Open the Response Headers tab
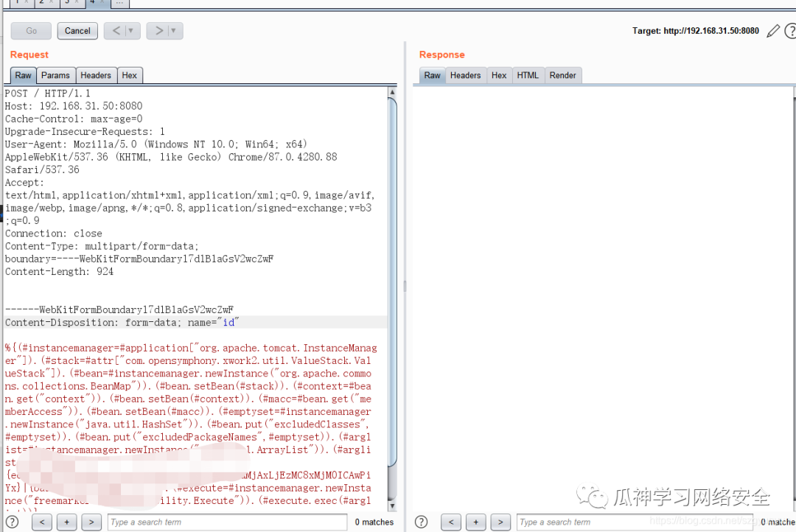The width and height of the screenshot is (796, 532). click(x=466, y=75)
